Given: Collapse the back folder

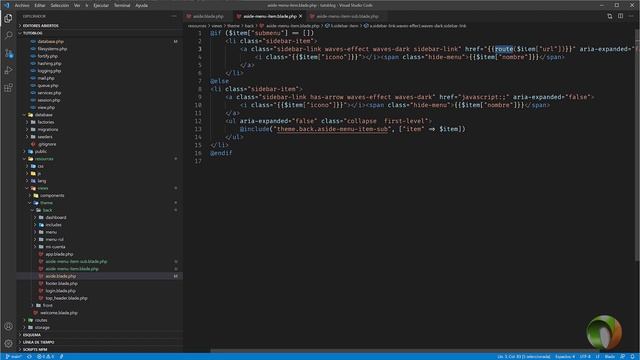Looking at the screenshot, I should (47, 210).
